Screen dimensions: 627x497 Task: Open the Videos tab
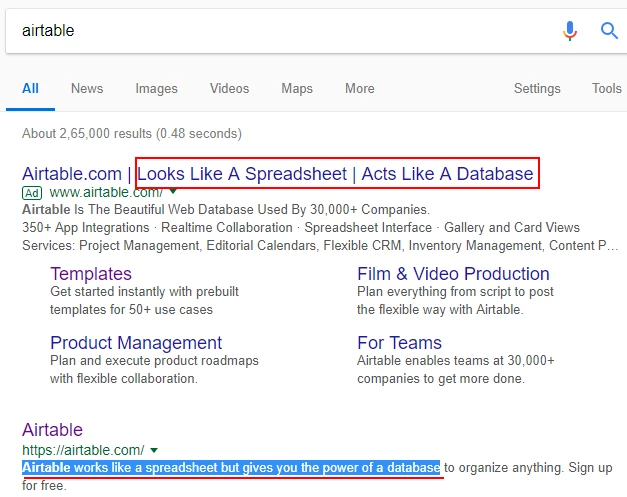pyautogui.click(x=230, y=88)
